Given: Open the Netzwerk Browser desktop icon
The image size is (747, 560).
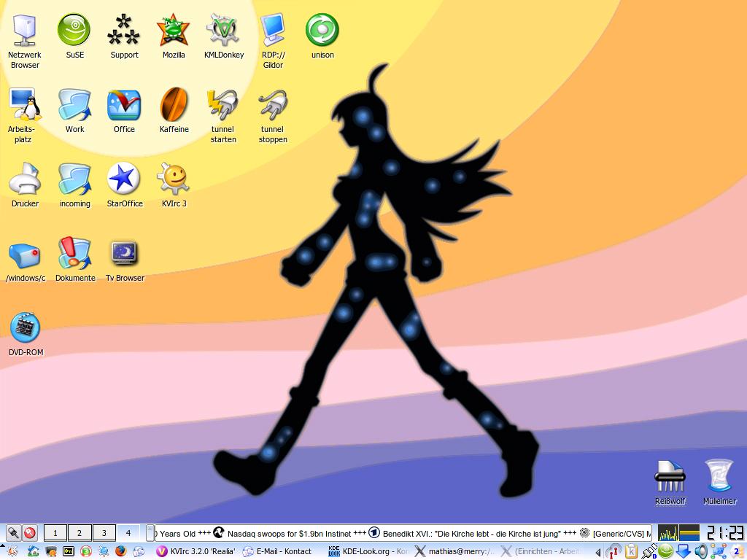Looking at the screenshot, I should pos(25,42).
